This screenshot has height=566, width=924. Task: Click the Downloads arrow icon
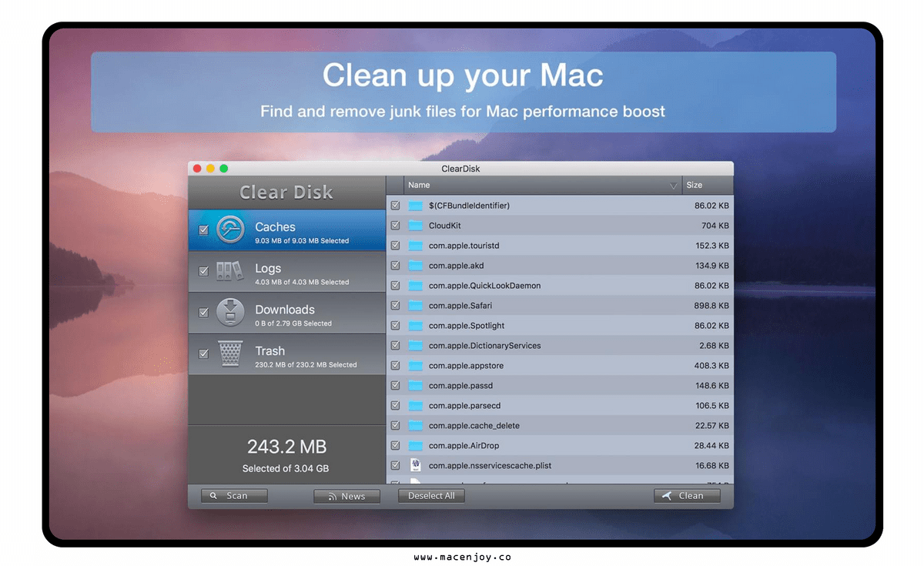230,313
